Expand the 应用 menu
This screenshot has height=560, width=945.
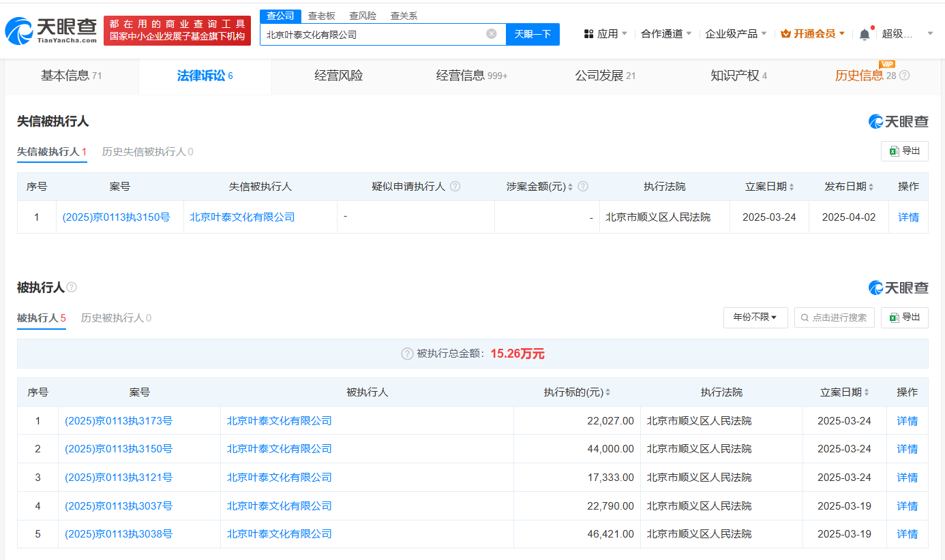tap(606, 34)
